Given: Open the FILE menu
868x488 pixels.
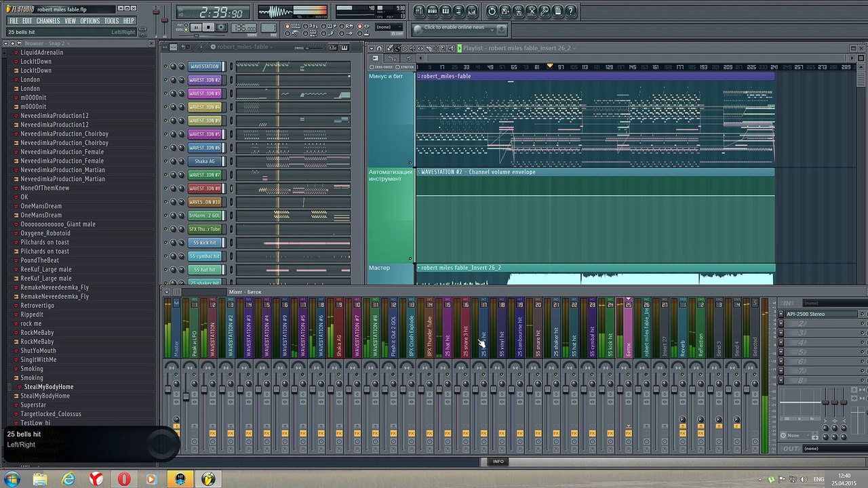Looking at the screenshot, I should pyautogui.click(x=14, y=21).
